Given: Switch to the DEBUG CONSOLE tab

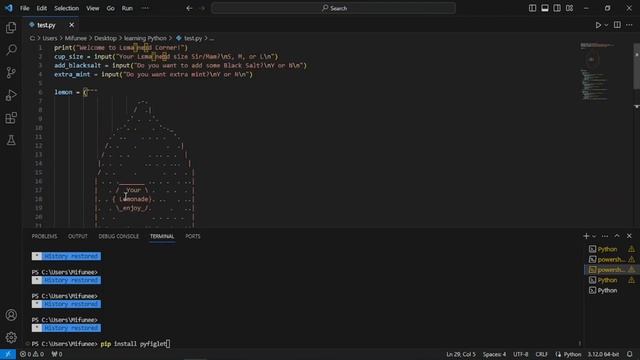Looking at the screenshot, I should pyautogui.click(x=118, y=236).
